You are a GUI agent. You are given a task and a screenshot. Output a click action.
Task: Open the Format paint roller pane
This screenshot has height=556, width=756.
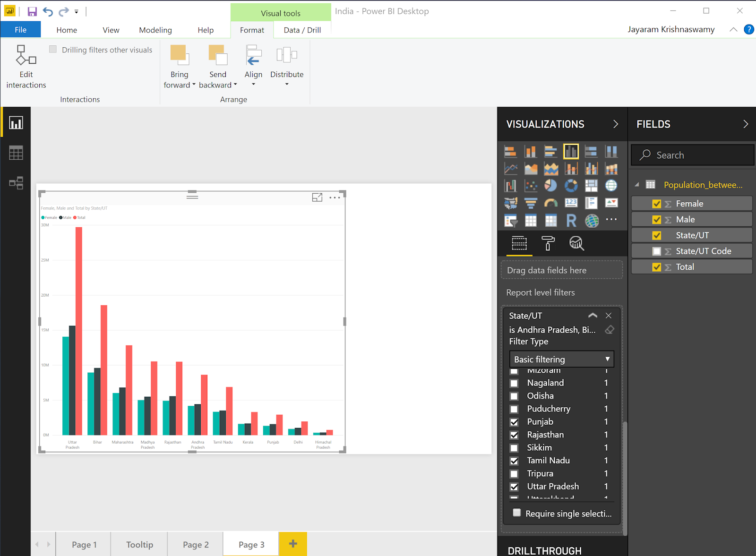tap(548, 244)
